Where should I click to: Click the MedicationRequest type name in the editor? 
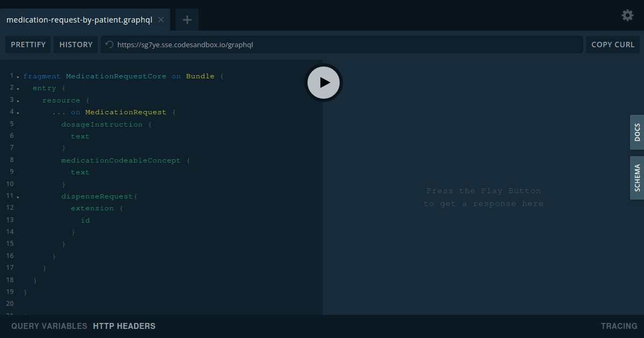point(126,112)
